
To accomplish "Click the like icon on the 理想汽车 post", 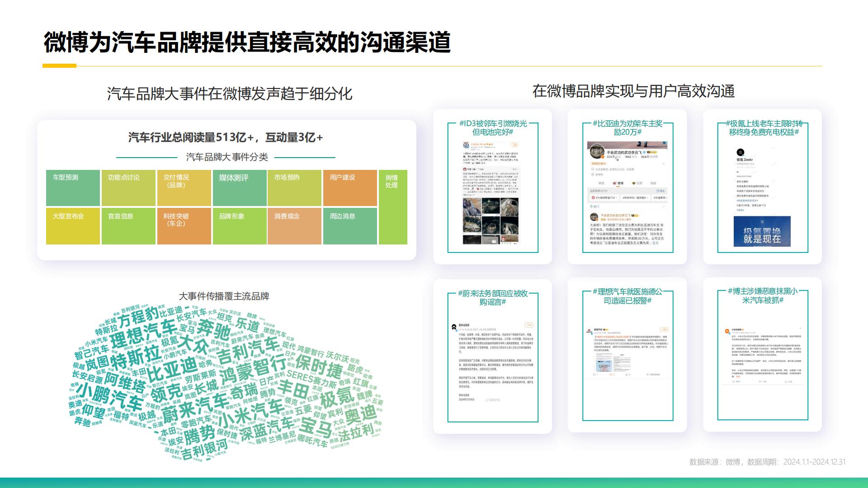I will (627, 375).
